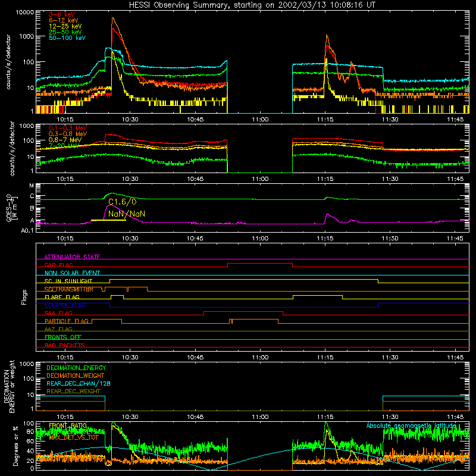Screen dimensions: 476x476
Task: Click the red 0.1-0.3 MeV legend label
Action: click(x=68, y=128)
